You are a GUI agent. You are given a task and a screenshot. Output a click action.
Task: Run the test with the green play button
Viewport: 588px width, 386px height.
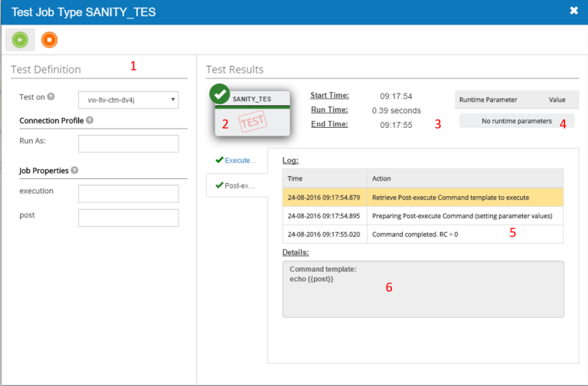[20, 40]
